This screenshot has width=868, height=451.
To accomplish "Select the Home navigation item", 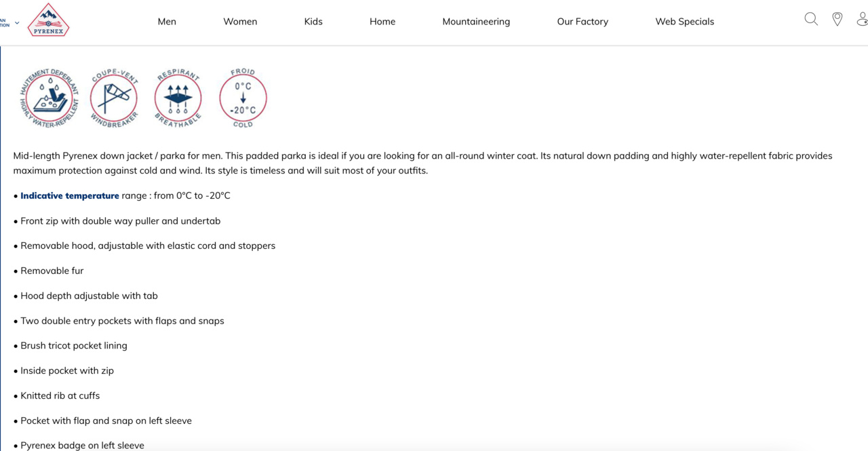I will point(382,22).
